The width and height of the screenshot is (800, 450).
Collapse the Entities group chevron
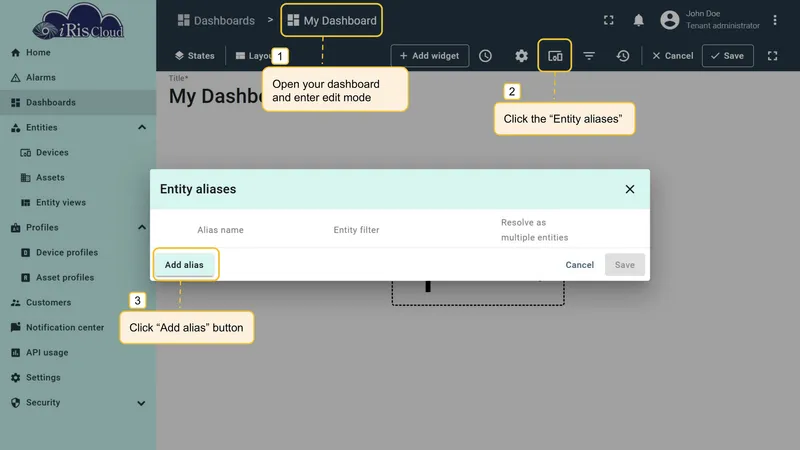pyautogui.click(x=142, y=128)
